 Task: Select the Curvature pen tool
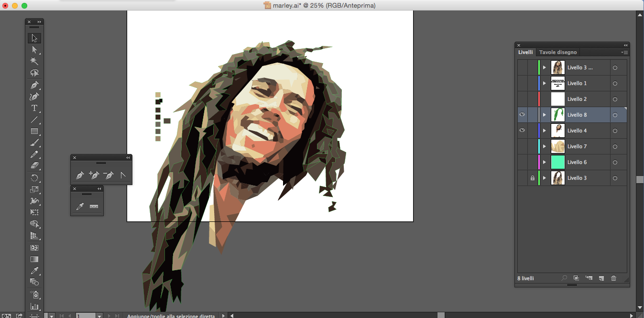pyautogui.click(x=34, y=97)
